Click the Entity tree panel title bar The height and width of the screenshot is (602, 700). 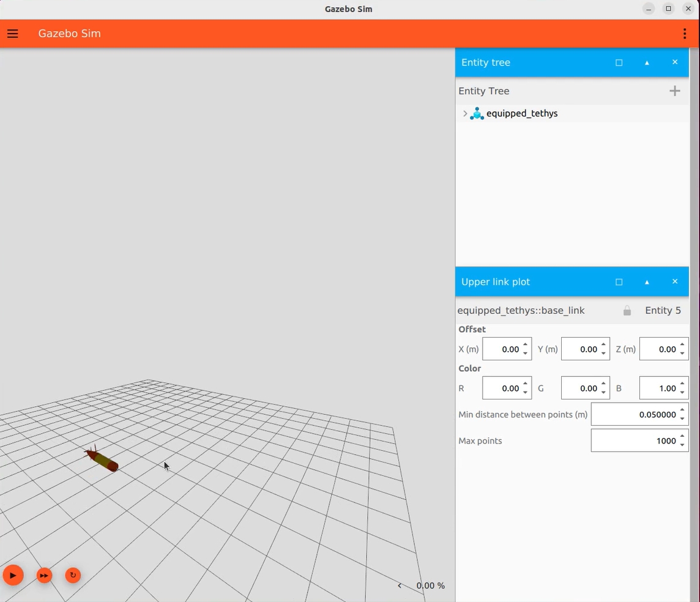coord(572,62)
